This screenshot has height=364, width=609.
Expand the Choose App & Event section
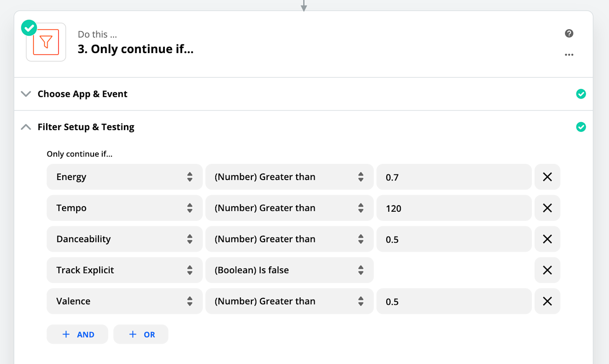(83, 94)
